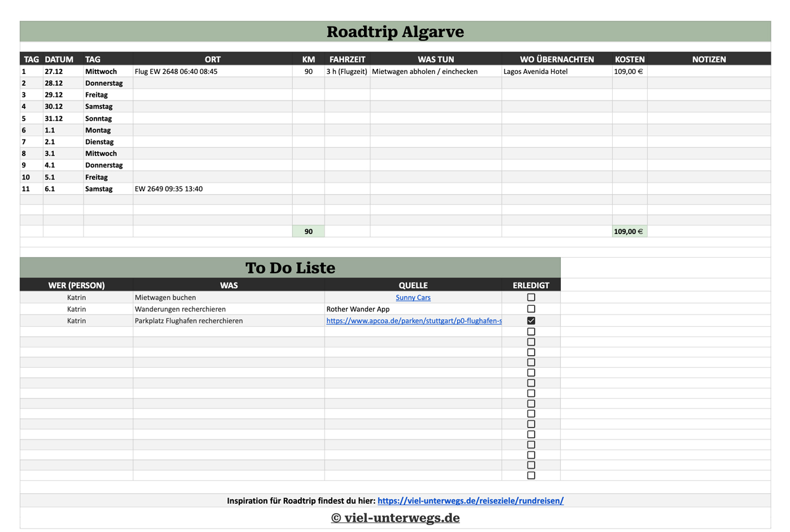Viewport: 790px width, 532px height.
Task: Click the ORT column header
Action: (213, 59)
